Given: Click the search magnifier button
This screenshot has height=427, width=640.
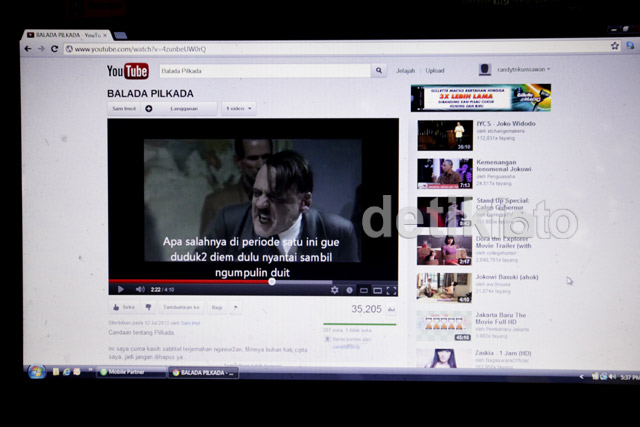Looking at the screenshot, I should (x=379, y=70).
